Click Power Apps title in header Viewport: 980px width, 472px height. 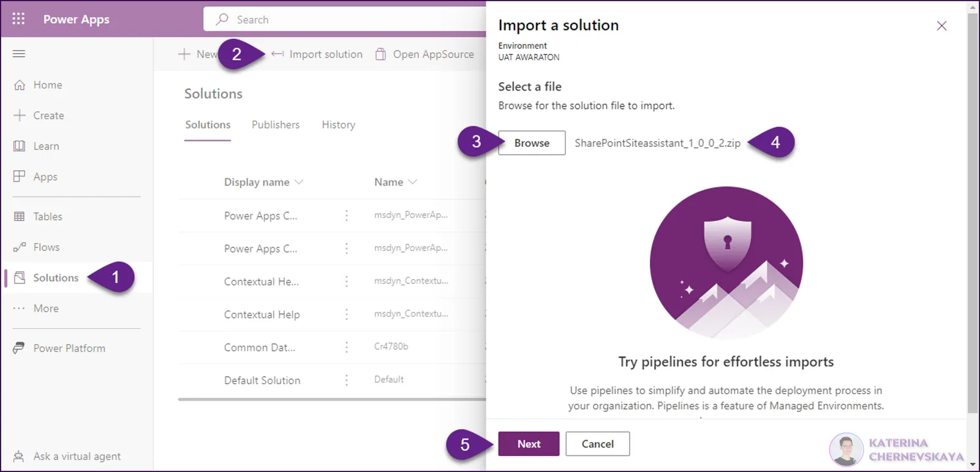click(77, 19)
